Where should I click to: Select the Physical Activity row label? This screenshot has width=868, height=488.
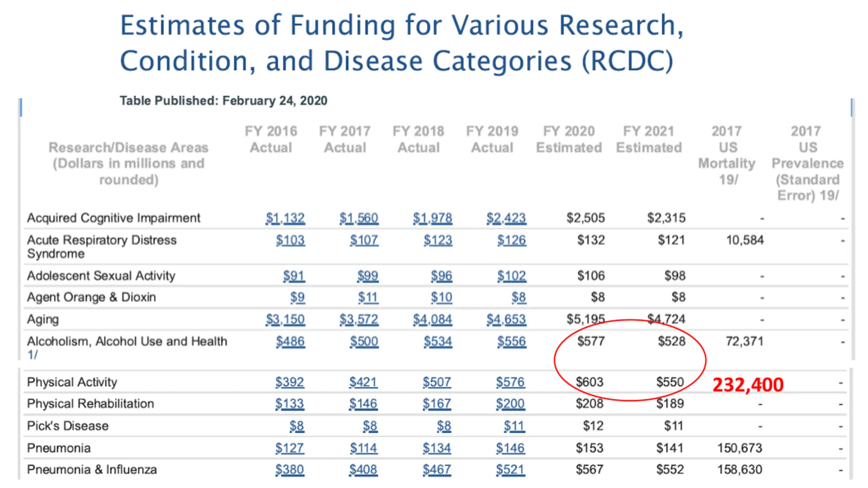72,382
